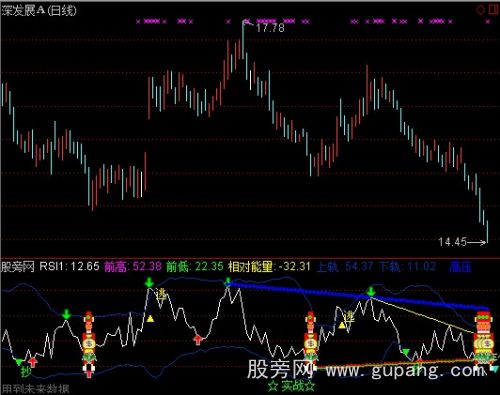Click the red up arrow at mid-chart RSI trough
The image size is (500, 395).
coord(198,340)
